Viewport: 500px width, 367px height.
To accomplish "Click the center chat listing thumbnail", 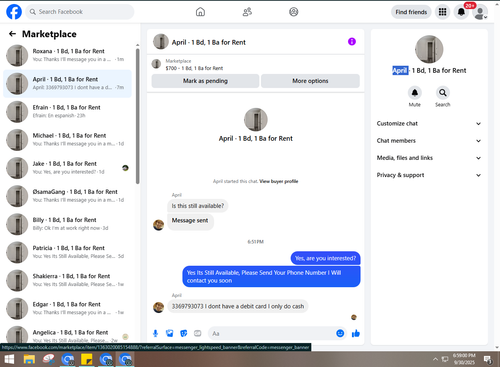I will coord(256,119).
